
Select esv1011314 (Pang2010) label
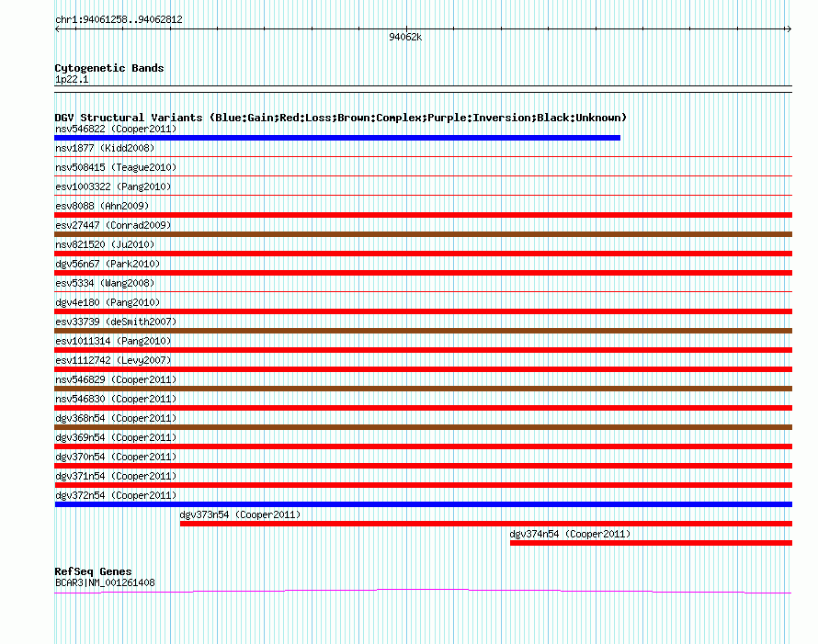pos(113,341)
